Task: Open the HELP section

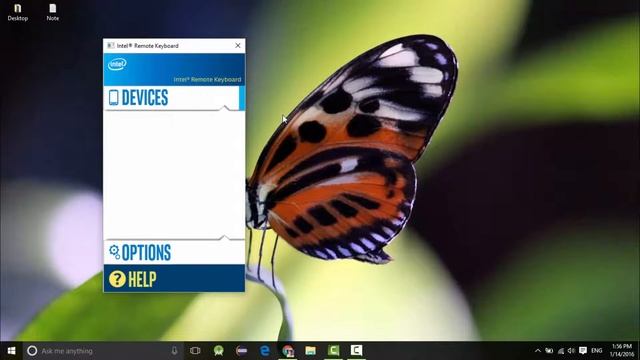Action: (x=174, y=279)
